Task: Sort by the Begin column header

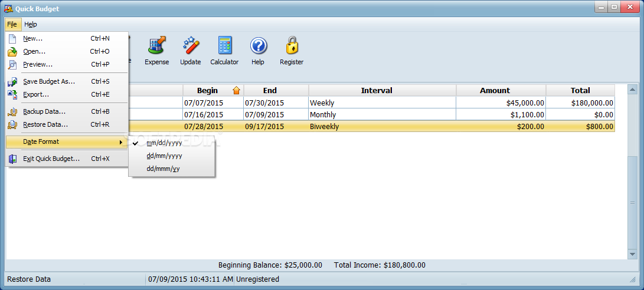Action: (213, 91)
